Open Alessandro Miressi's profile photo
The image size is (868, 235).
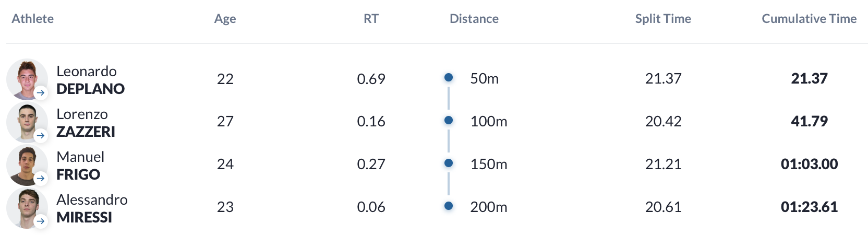click(x=27, y=208)
